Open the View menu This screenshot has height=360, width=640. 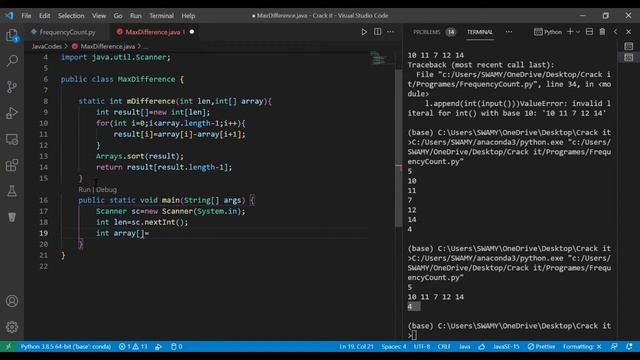[98, 16]
